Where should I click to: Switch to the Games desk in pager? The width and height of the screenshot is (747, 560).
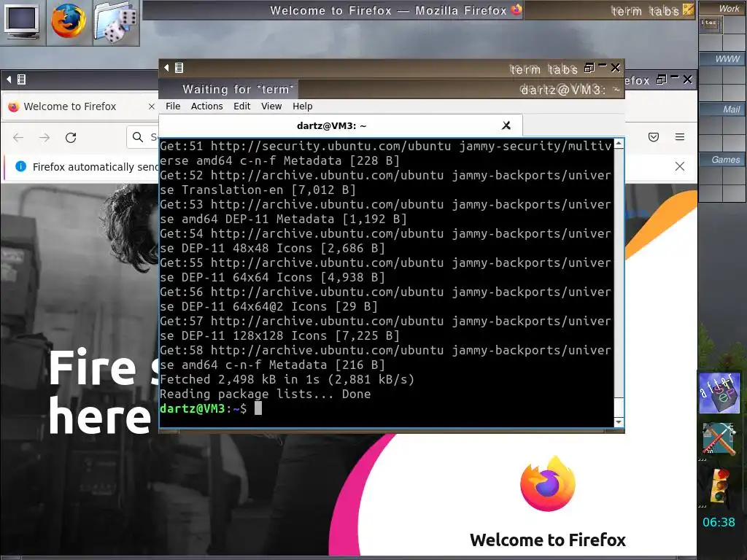click(722, 160)
